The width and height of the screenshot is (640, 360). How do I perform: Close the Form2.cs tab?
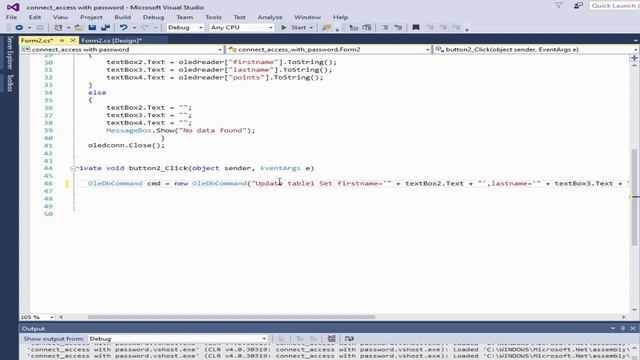(73, 40)
